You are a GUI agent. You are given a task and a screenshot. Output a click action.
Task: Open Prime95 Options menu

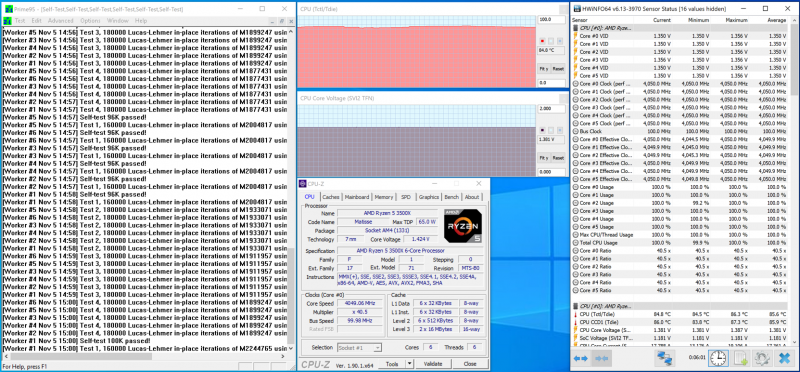[x=90, y=21]
